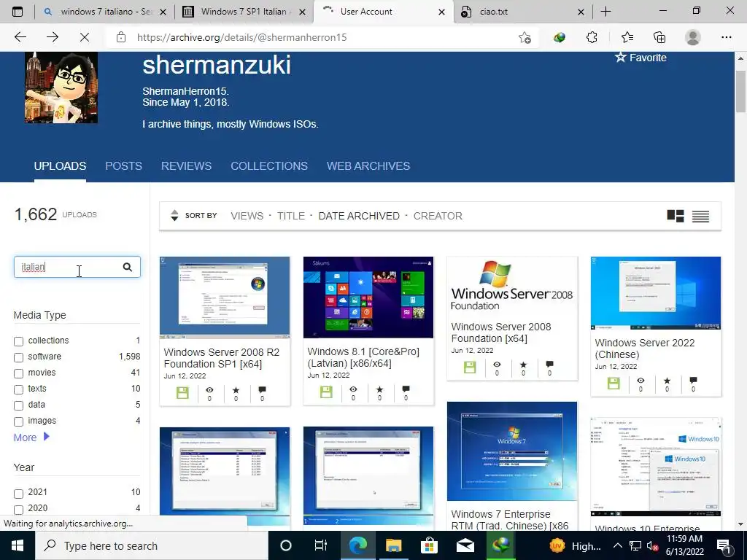This screenshot has height=560, width=747.
Task: Click the globe download manager extension icon
Action: click(560, 37)
